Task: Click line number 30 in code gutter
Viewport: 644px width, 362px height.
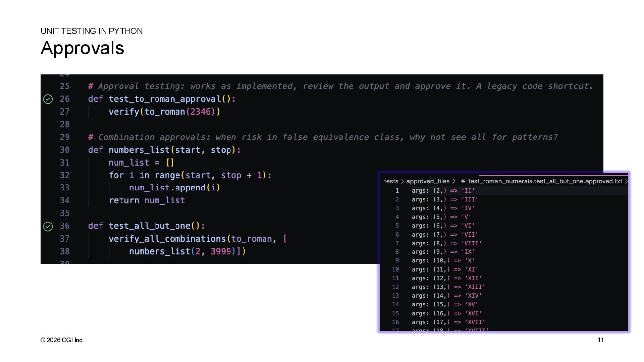Action: pyautogui.click(x=65, y=150)
